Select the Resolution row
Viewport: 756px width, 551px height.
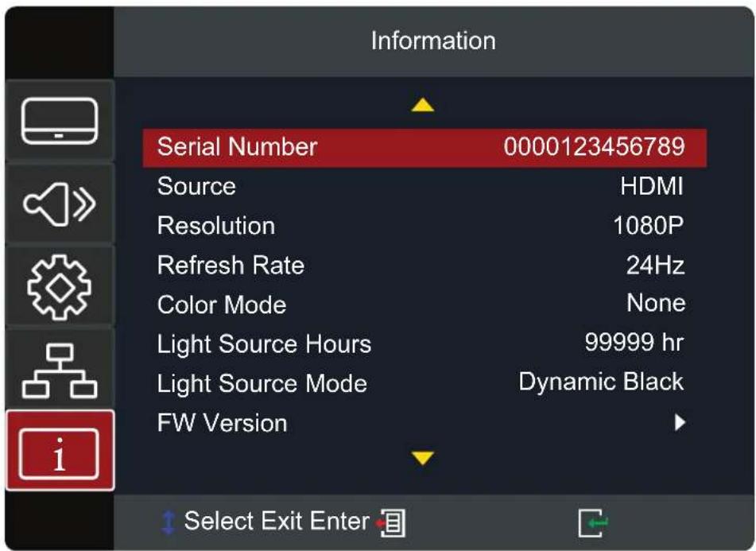pyautogui.click(x=425, y=226)
